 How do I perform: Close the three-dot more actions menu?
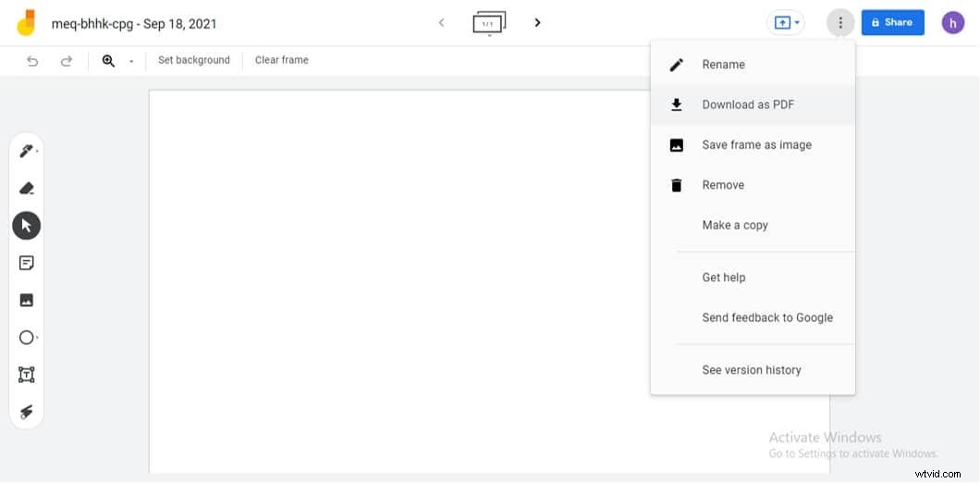(x=840, y=22)
